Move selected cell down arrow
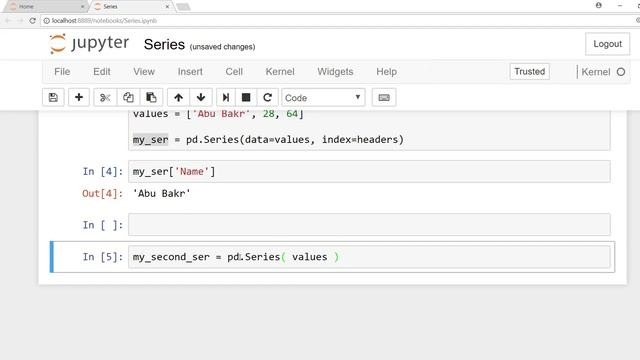 pyautogui.click(x=201, y=98)
